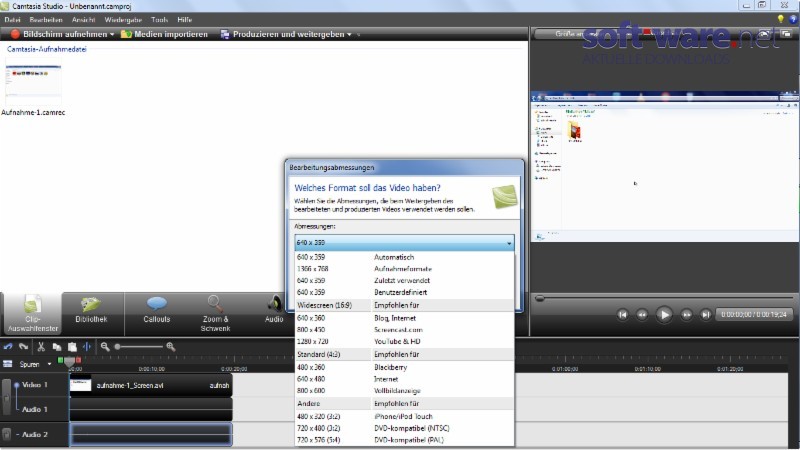Zoom out the timeline magnifier
The height and width of the screenshot is (450, 800).
tap(105, 347)
